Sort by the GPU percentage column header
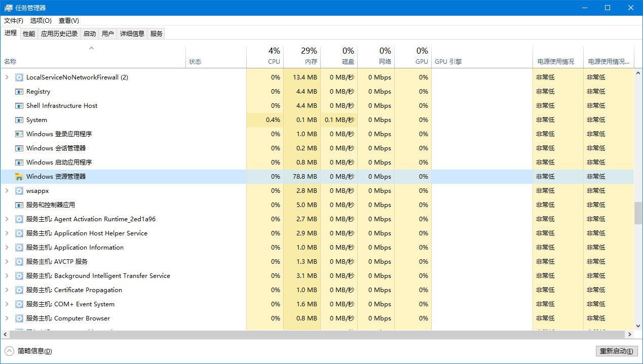 click(413, 56)
